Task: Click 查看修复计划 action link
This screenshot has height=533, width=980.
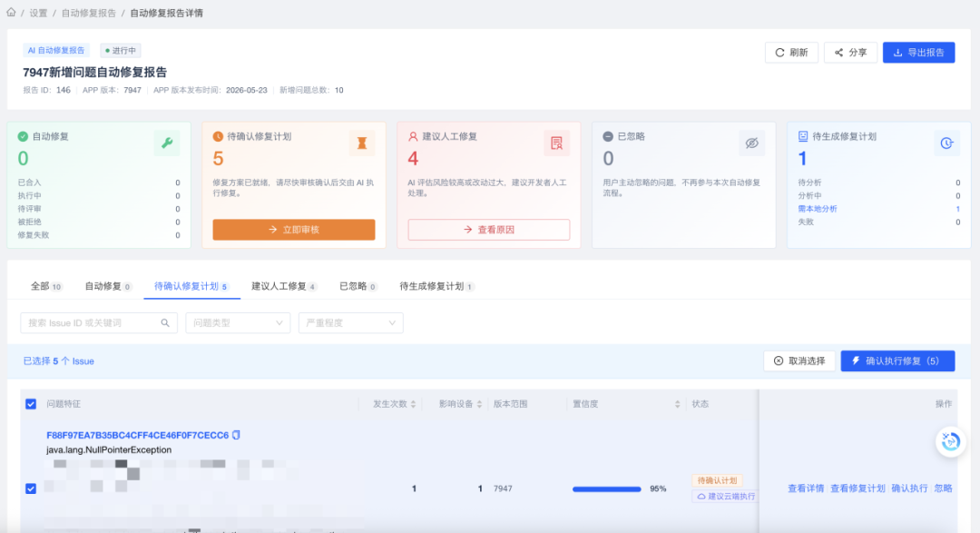Action: click(x=857, y=489)
